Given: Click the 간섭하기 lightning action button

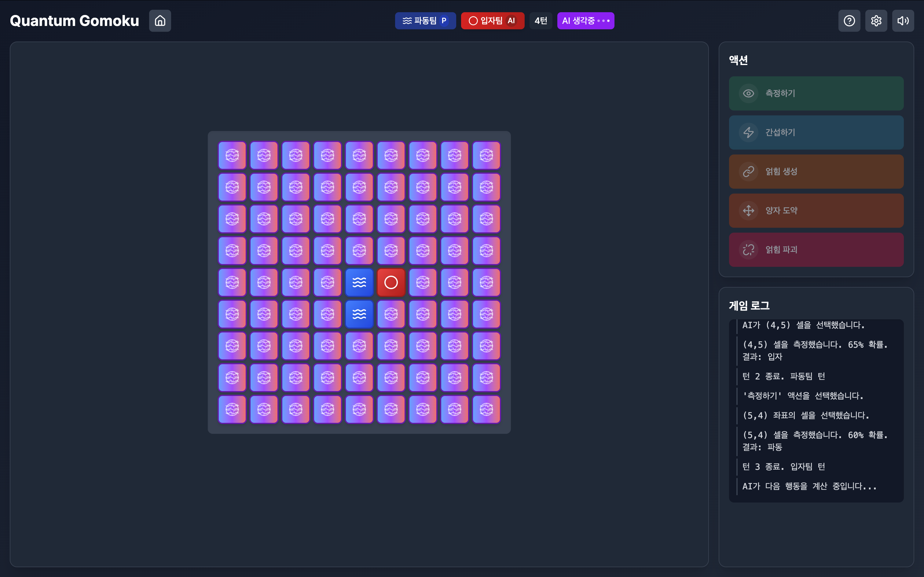Looking at the screenshot, I should [x=816, y=132].
